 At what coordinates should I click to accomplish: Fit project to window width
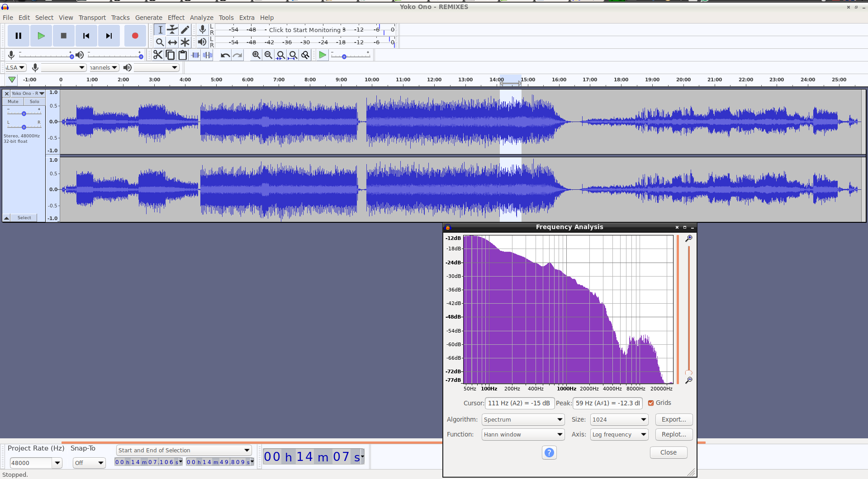tap(293, 55)
